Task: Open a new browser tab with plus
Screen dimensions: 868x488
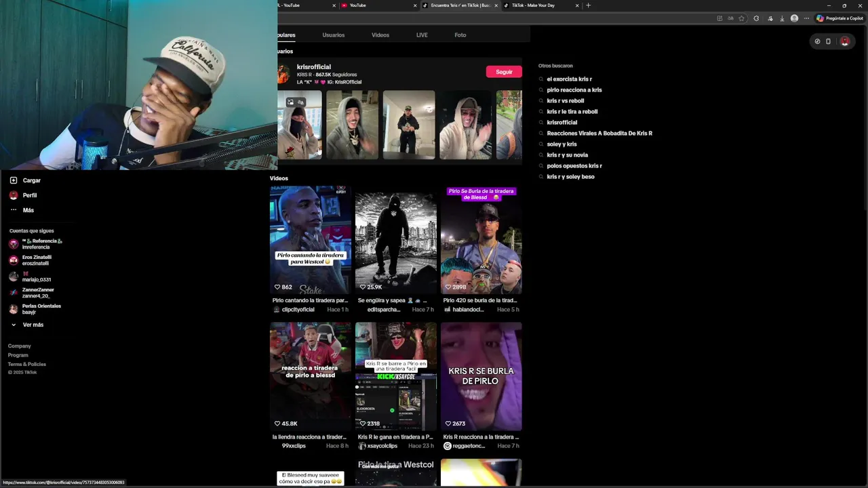Action: 588,5
